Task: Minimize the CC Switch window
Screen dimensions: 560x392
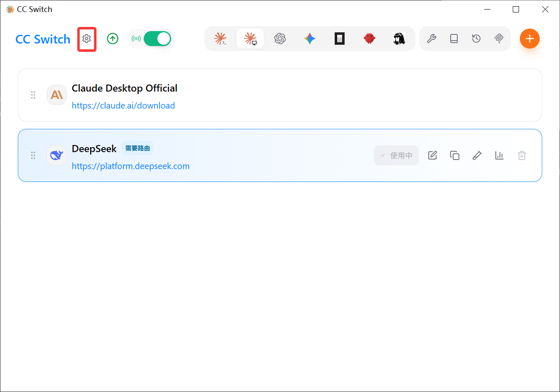Action: 488,9
